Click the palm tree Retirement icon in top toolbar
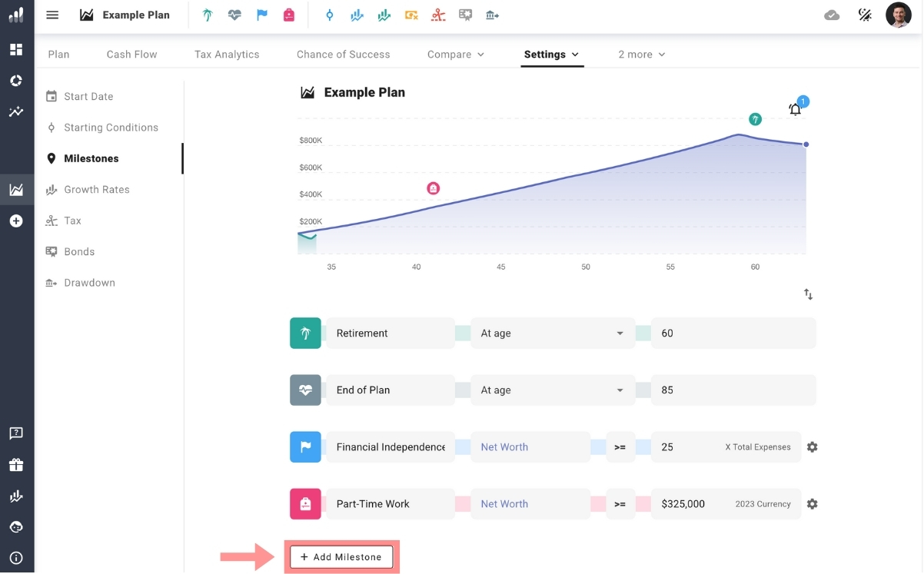Screen dimensions: 924x574 coord(208,15)
